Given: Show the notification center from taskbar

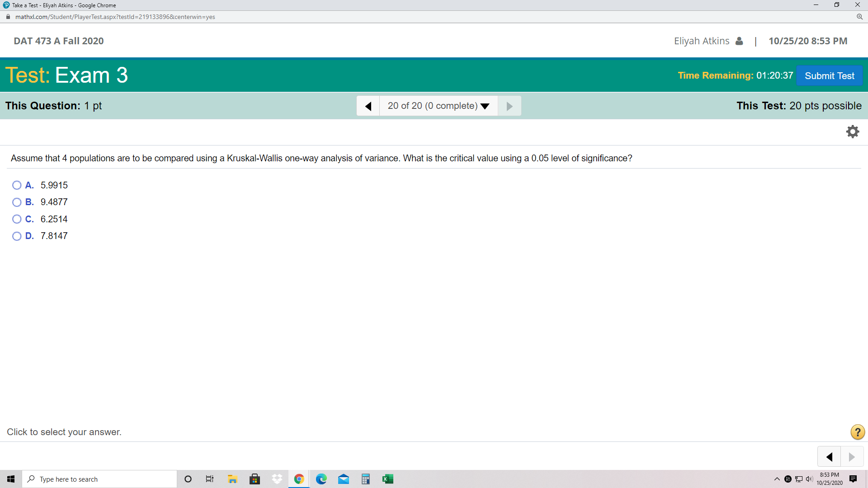Looking at the screenshot, I should click(x=854, y=479).
